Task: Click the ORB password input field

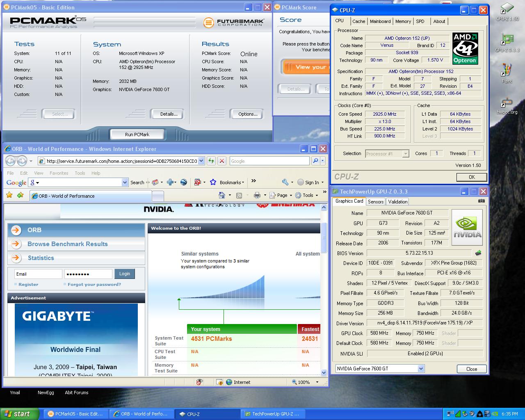Action: 88,274
